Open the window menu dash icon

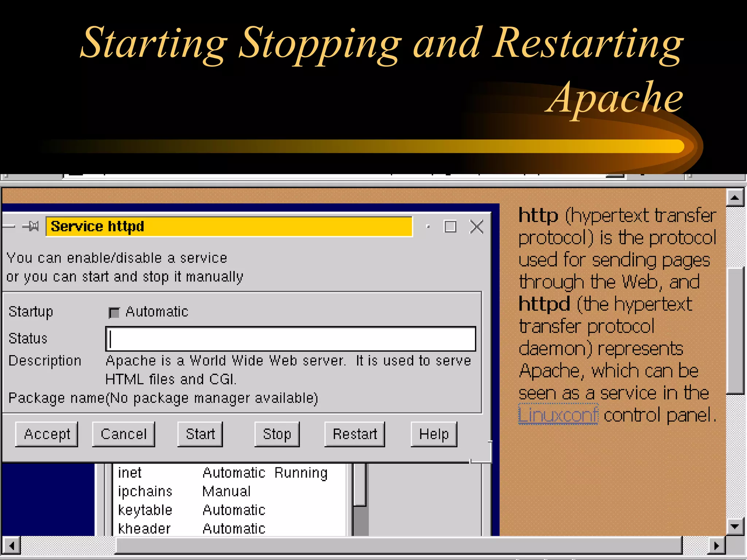[x=9, y=226]
